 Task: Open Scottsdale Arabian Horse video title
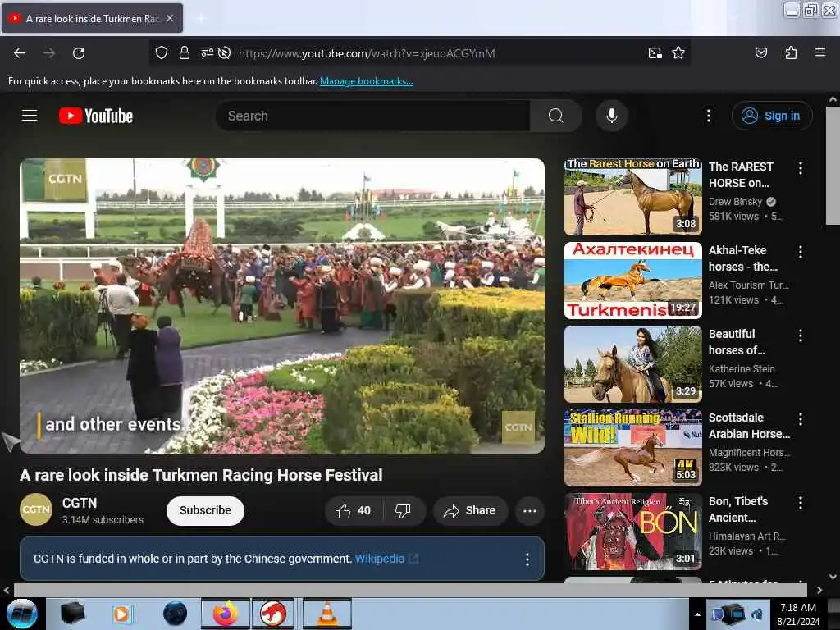tap(749, 426)
